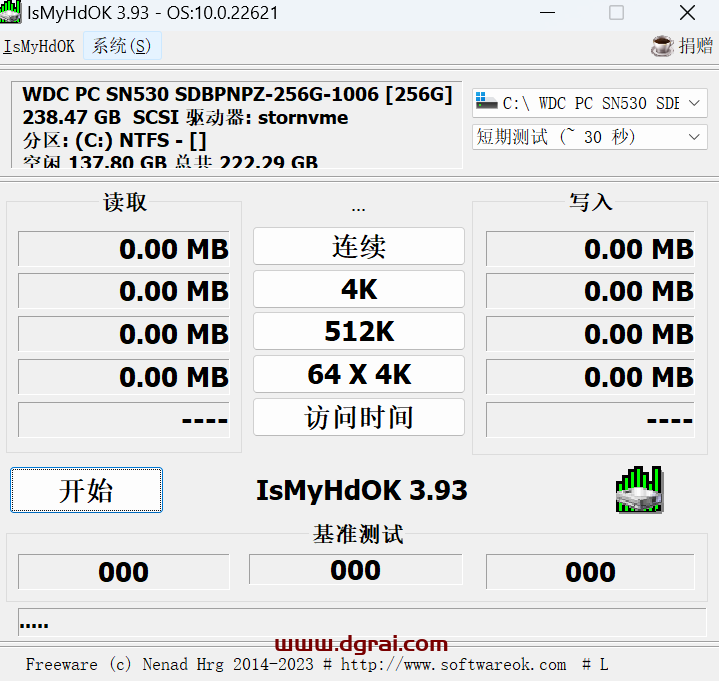Image resolution: width=719 pixels, height=681 pixels.
Task: Click the 分区: (C:) NTFS partition line
Action: [115, 140]
